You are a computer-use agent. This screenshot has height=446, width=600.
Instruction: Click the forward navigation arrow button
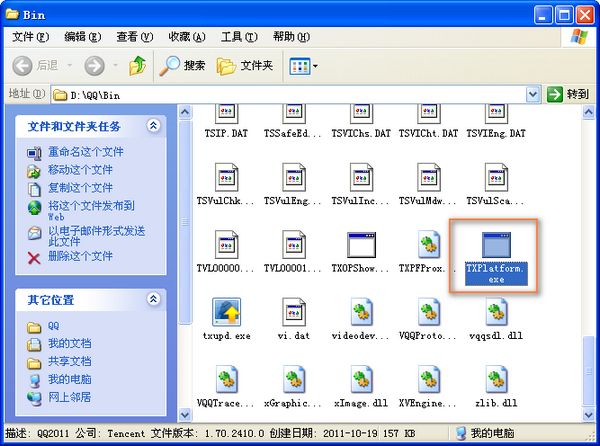point(94,65)
